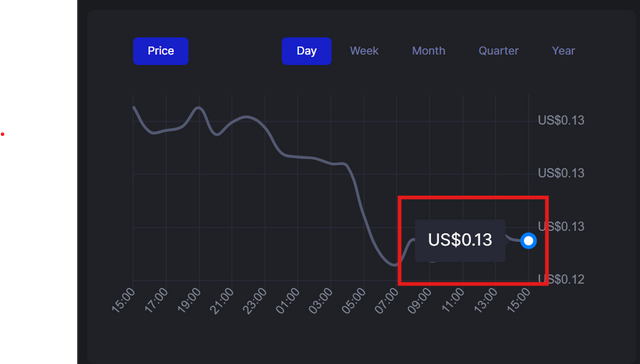Click the 05:00 time axis label
The image size is (640, 364).
tap(354, 300)
